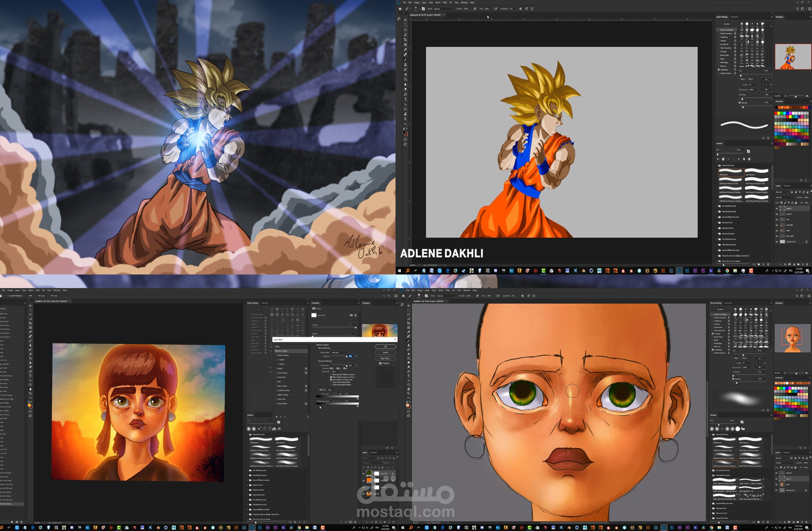Open Filter menu in Goku window
This screenshot has width=812, height=531.
445,3
